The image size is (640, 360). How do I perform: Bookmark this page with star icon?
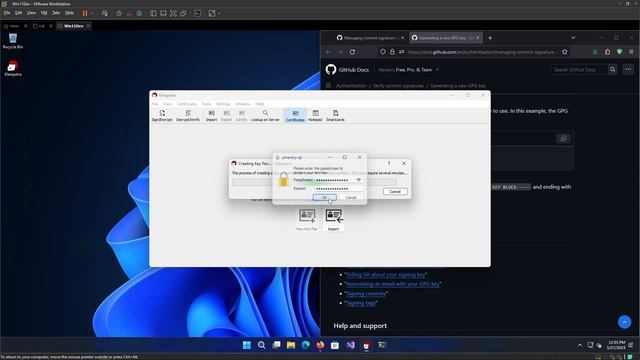tap(564, 52)
